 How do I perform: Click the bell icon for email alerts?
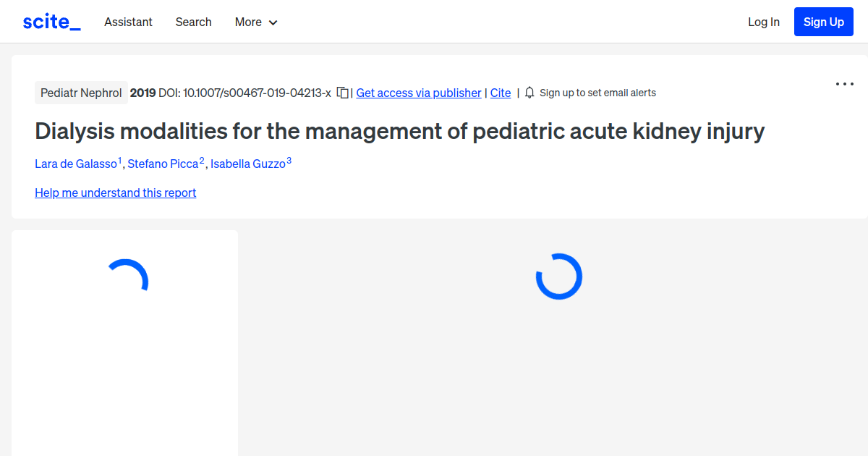point(529,93)
